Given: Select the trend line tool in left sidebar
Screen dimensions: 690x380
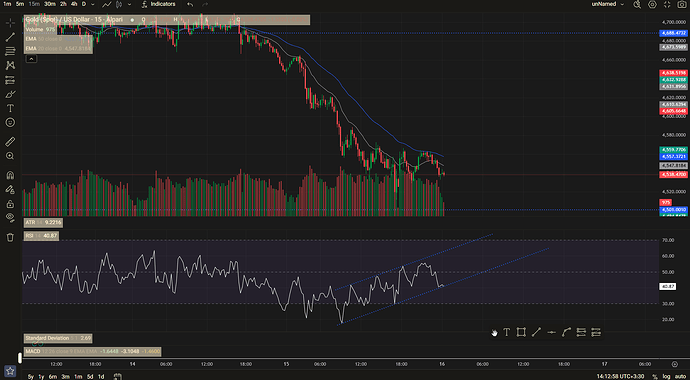Looking at the screenshot, I should pyautogui.click(x=10, y=37).
